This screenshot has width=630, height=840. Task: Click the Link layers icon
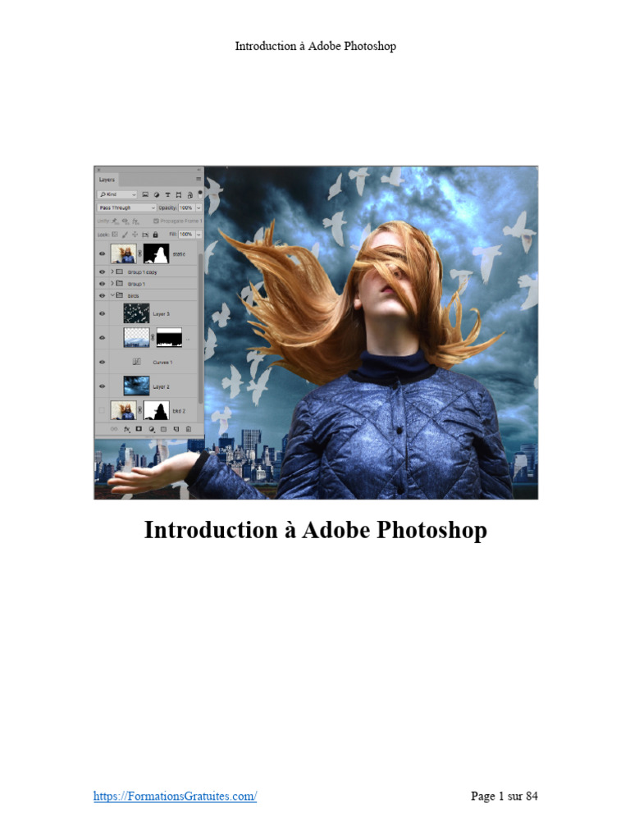[x=114, y=429]
